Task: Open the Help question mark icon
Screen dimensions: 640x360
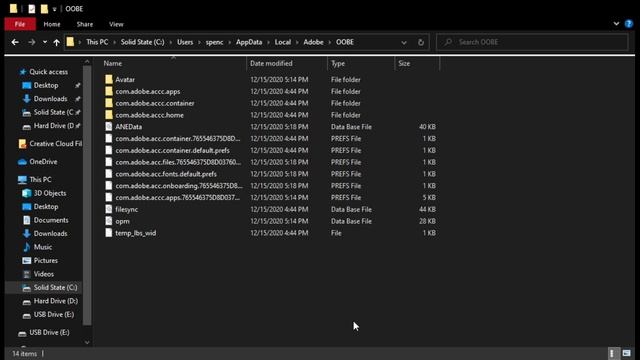Action: (629, 24)
